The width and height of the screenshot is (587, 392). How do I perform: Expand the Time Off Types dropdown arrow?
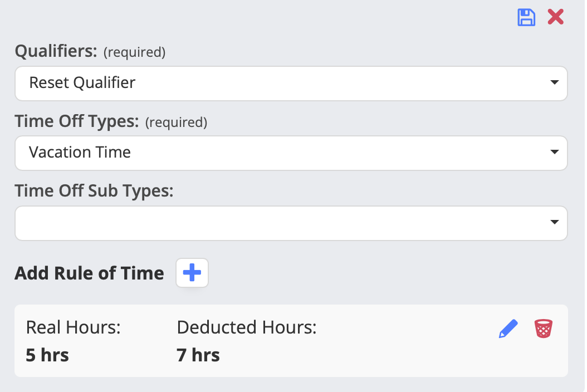(x=555, y=152)
